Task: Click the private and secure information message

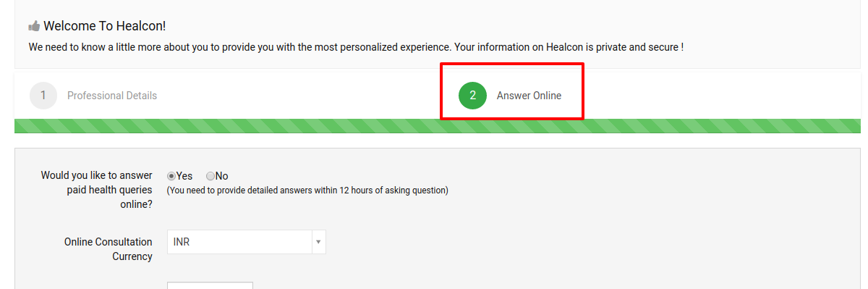Action: point(356,47)
